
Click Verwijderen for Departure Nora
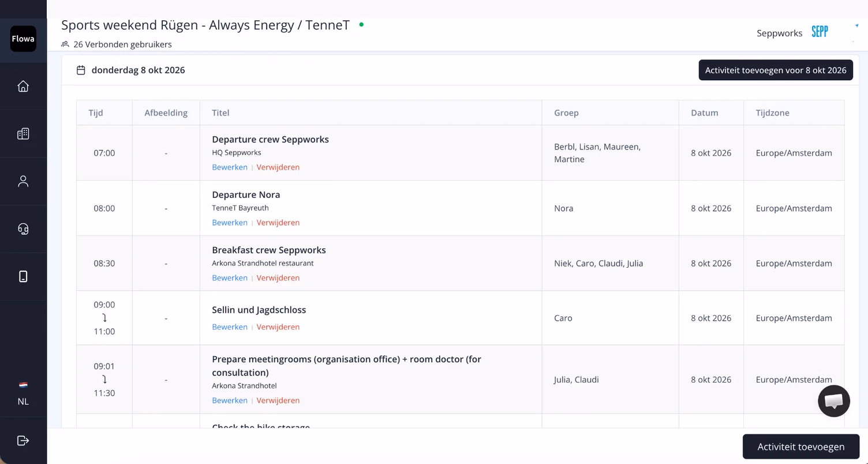278,223
